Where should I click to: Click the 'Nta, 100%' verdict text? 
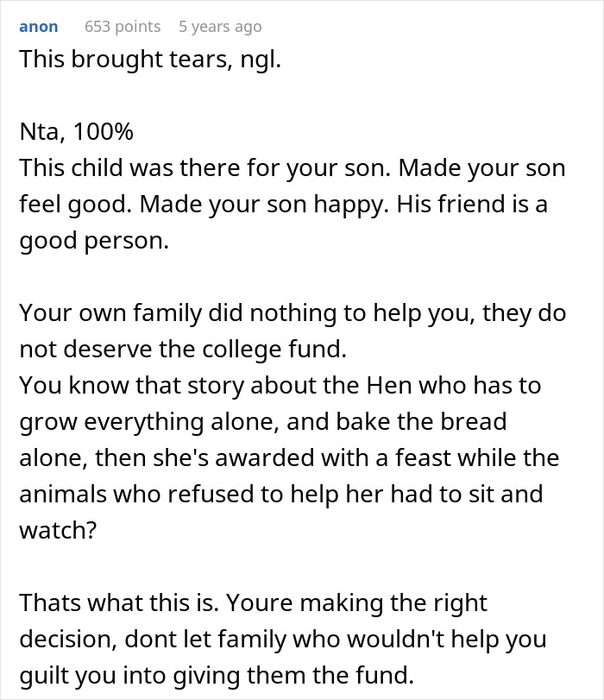pos(76,132)
